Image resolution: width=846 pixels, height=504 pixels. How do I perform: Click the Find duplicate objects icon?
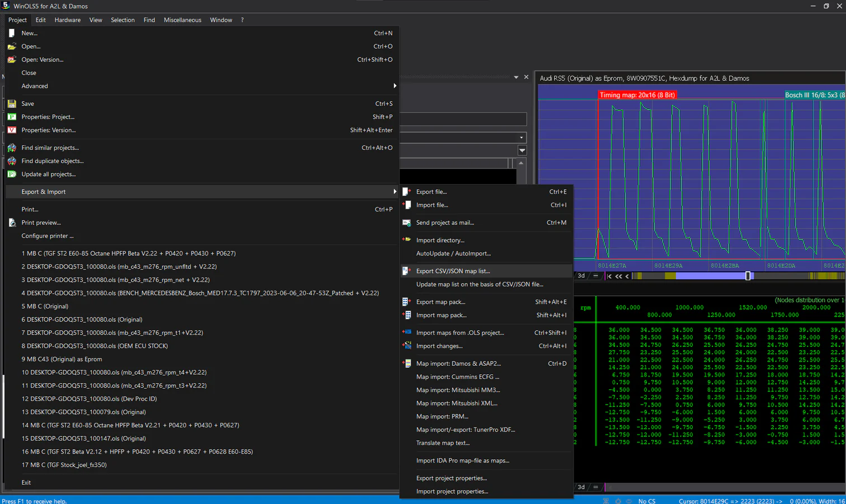12,161
